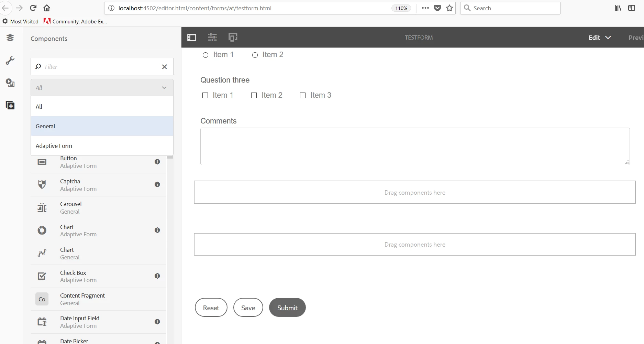Select the Carousel General component row
This screenshot has height=344, width=644.
pos(99,208)
